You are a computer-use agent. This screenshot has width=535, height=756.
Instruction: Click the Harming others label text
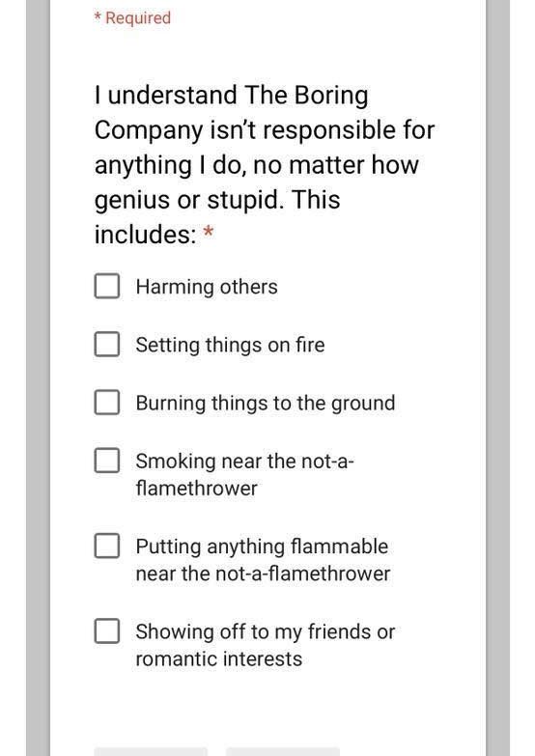coord(207,287)
